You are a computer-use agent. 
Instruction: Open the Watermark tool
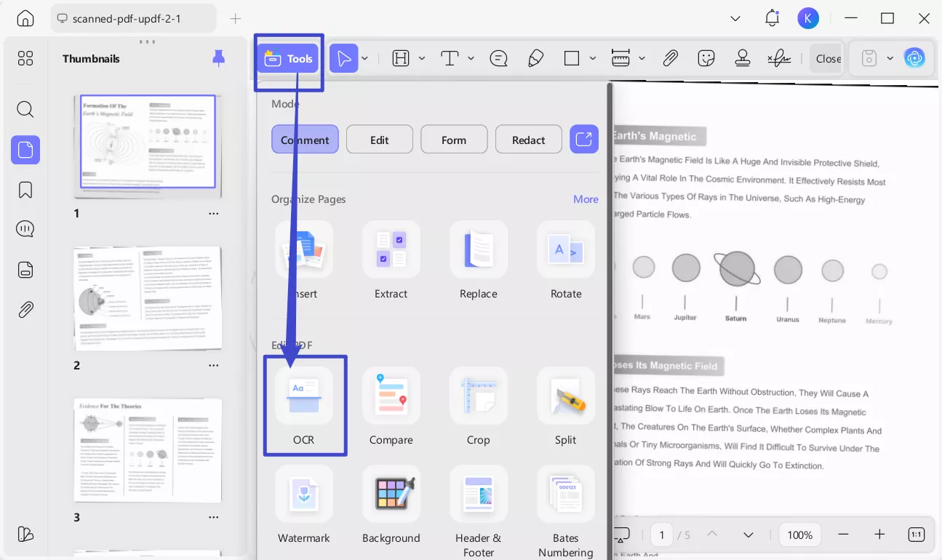coord(304,495)
